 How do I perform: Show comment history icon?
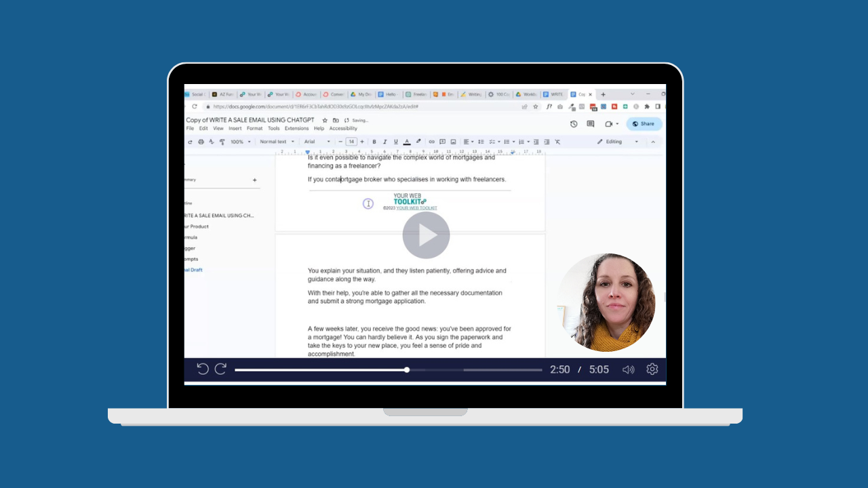pyautogui.click(x=591, y=124)
